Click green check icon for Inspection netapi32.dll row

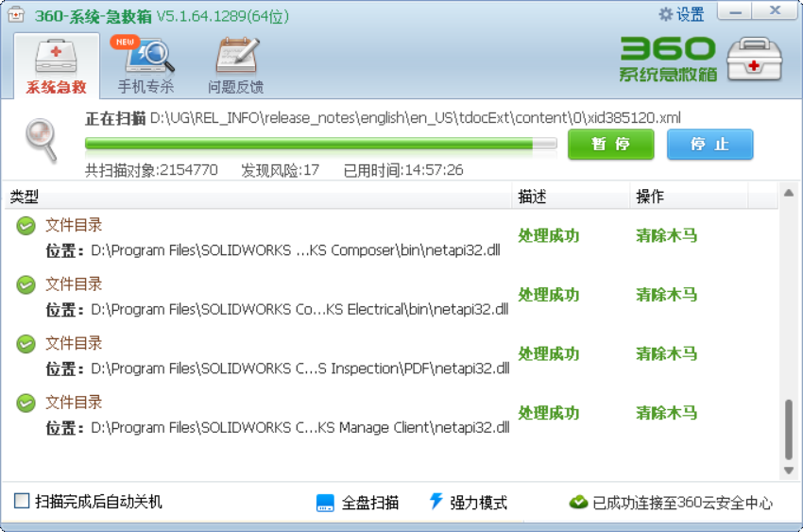pos(26,344)
